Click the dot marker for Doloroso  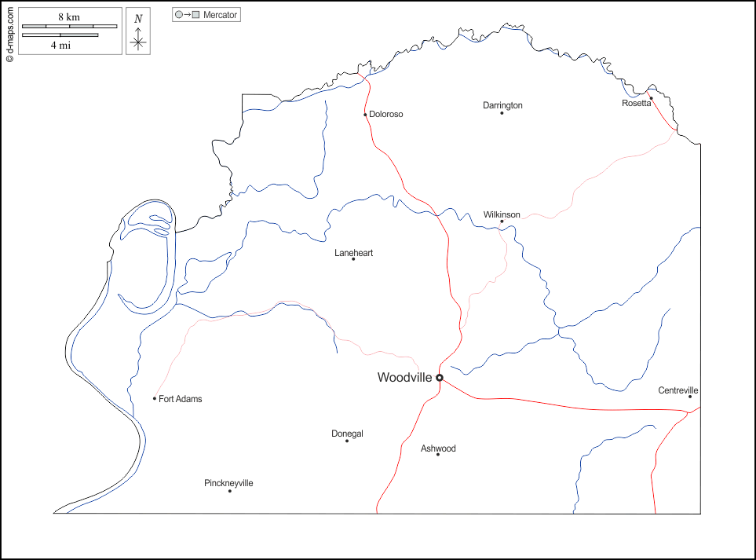point(365,115)
